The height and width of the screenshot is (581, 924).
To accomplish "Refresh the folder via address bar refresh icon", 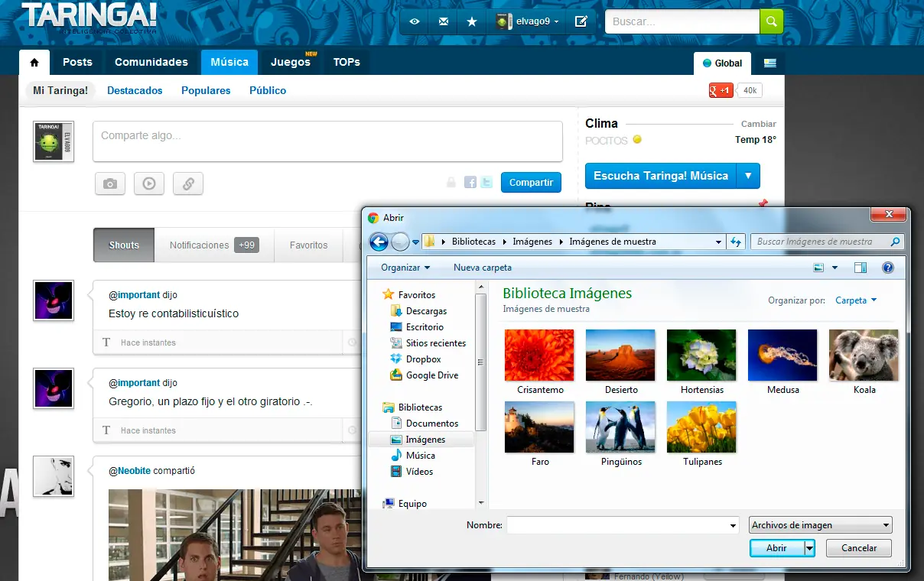I will (x=736, y=242).
